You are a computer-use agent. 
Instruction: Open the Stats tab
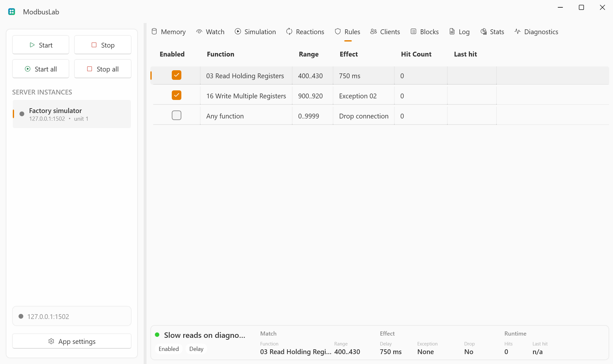[492, 32]
